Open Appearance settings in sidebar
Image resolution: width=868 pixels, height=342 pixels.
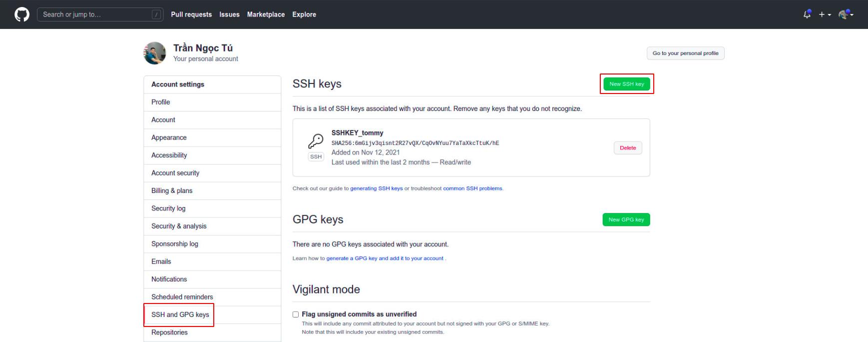coord(212,137)
